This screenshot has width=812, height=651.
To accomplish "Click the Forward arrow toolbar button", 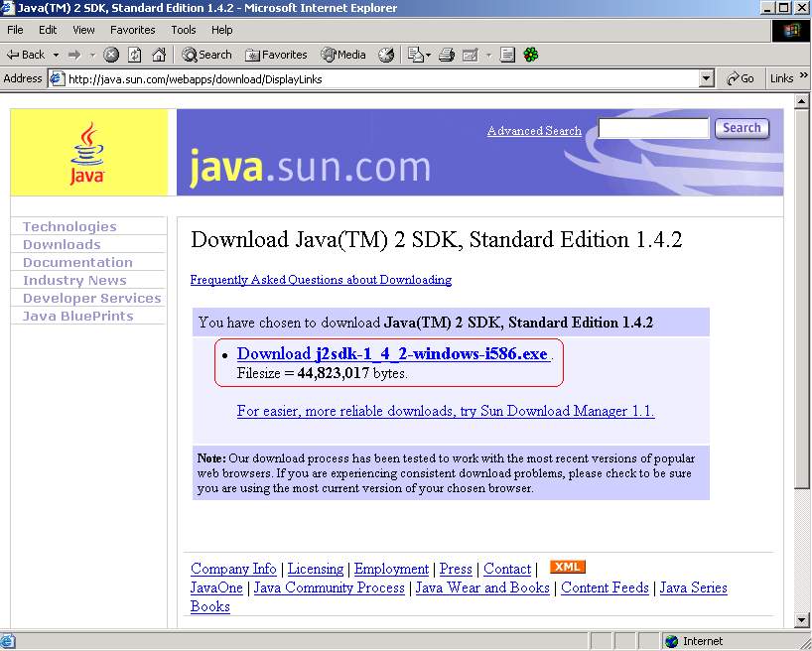I will point(74,55).
